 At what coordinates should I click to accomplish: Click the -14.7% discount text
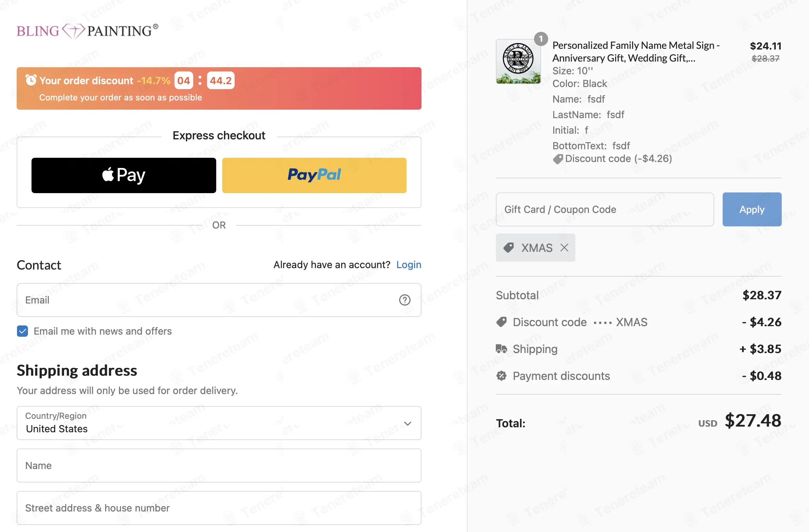[x=154, y=81]
